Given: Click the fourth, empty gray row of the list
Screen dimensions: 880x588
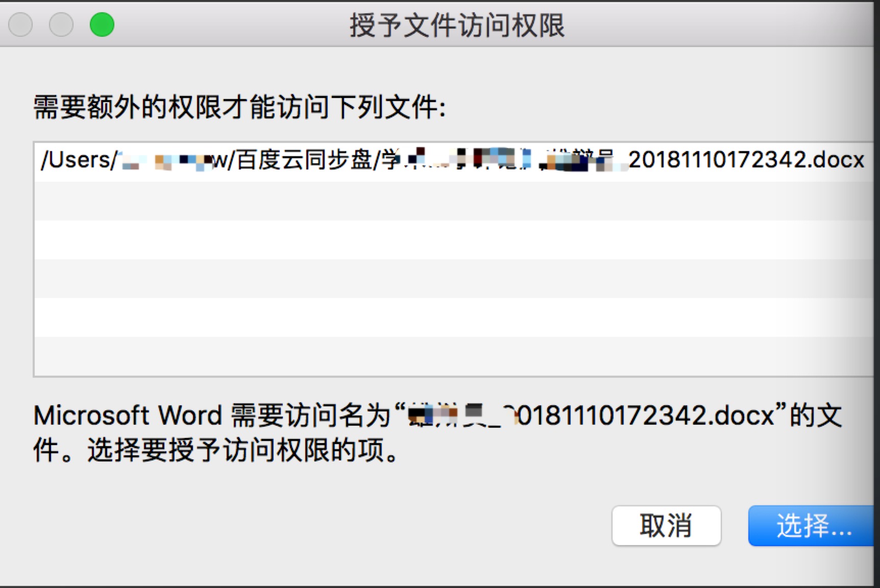Looking at the screenshot, I should pyautogui.click(x=453, y=279).
